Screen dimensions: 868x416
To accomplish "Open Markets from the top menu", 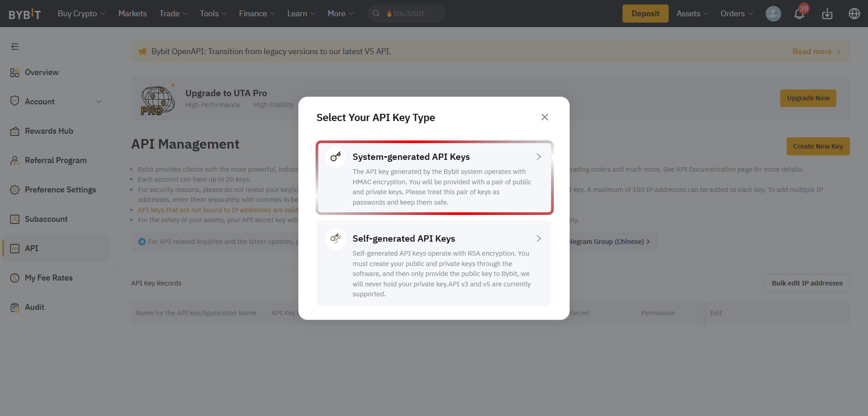I will (x=132, y=14).
